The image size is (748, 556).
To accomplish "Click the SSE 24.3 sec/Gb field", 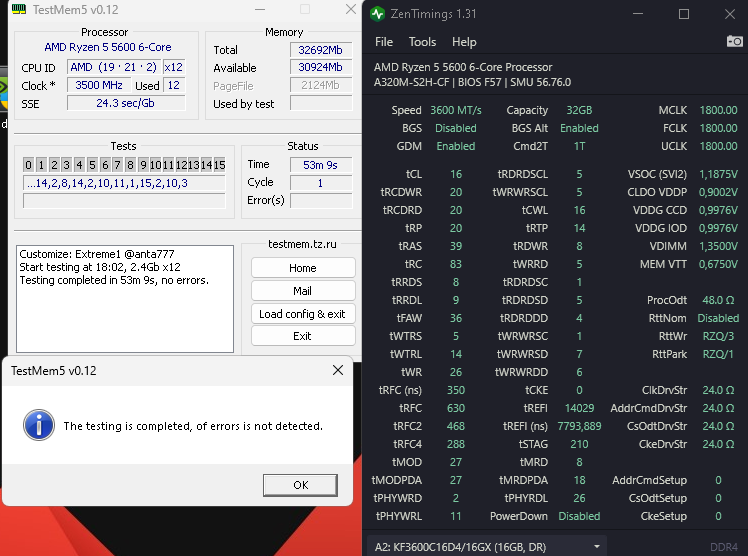I will tap(125, 103).
